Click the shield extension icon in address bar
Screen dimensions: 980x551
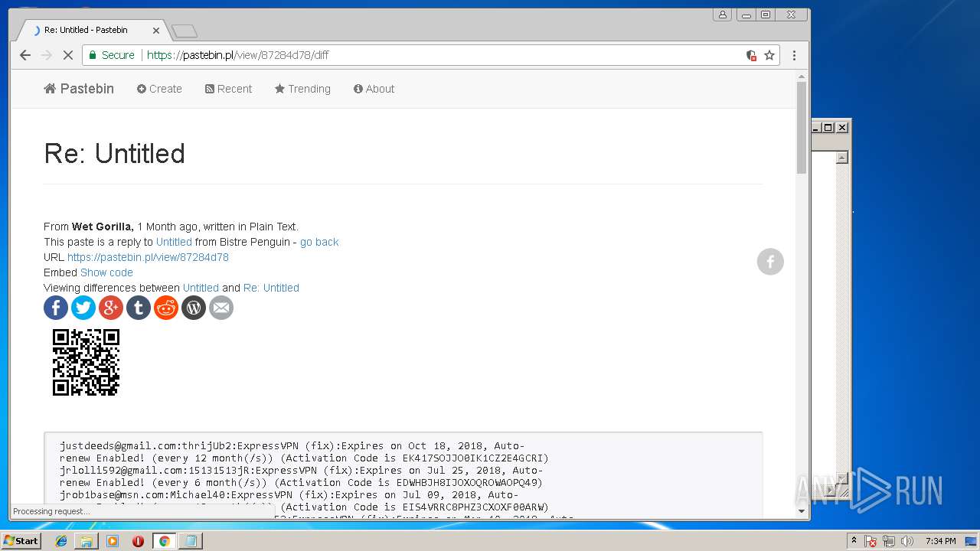click(752, 55)
